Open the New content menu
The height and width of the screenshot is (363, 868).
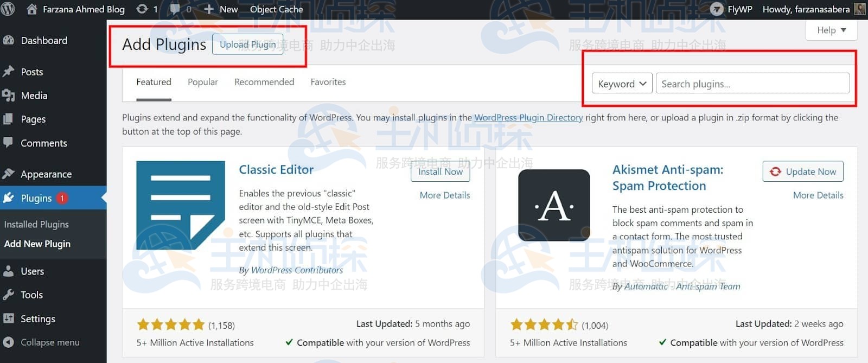click(221, 9)
